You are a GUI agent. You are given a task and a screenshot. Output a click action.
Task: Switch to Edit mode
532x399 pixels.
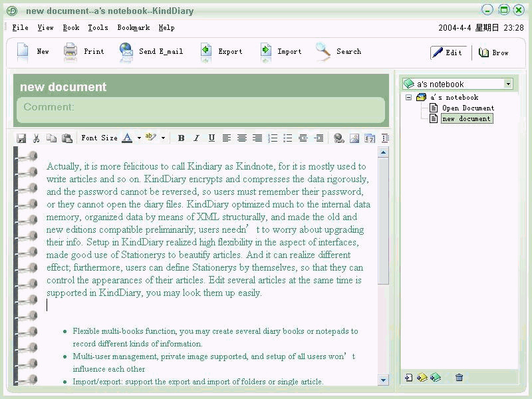tap(448, 53)
